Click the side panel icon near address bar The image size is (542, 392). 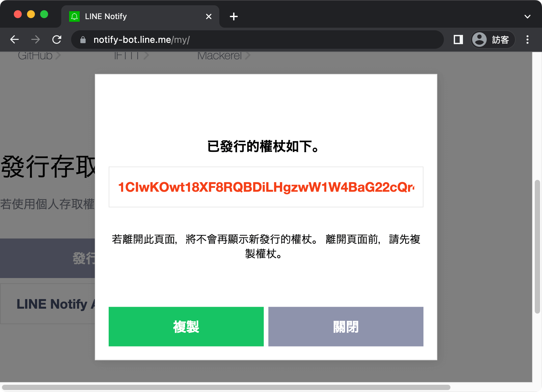click(458, 40)
